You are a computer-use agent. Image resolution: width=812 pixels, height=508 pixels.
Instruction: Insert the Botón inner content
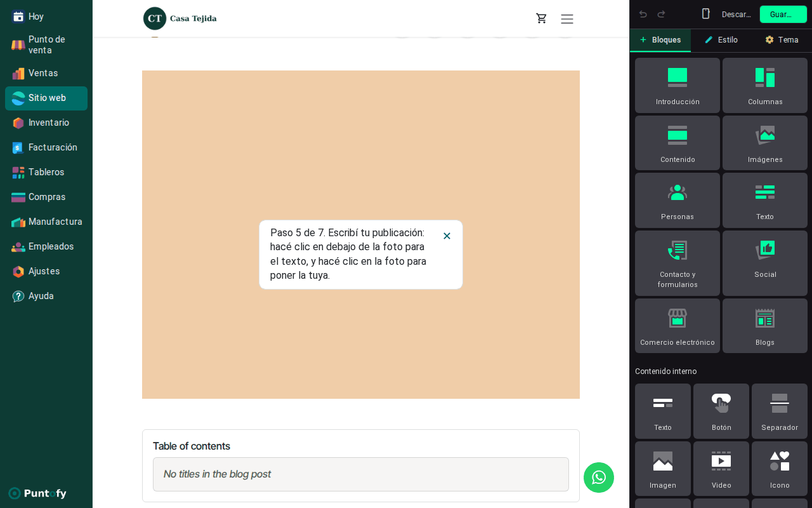(x=721, y=411)
